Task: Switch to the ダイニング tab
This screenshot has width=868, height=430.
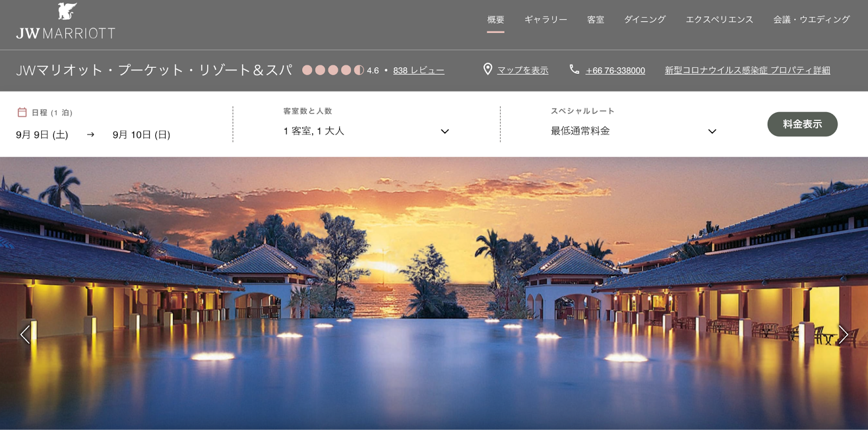Action: tap(644, 20)
